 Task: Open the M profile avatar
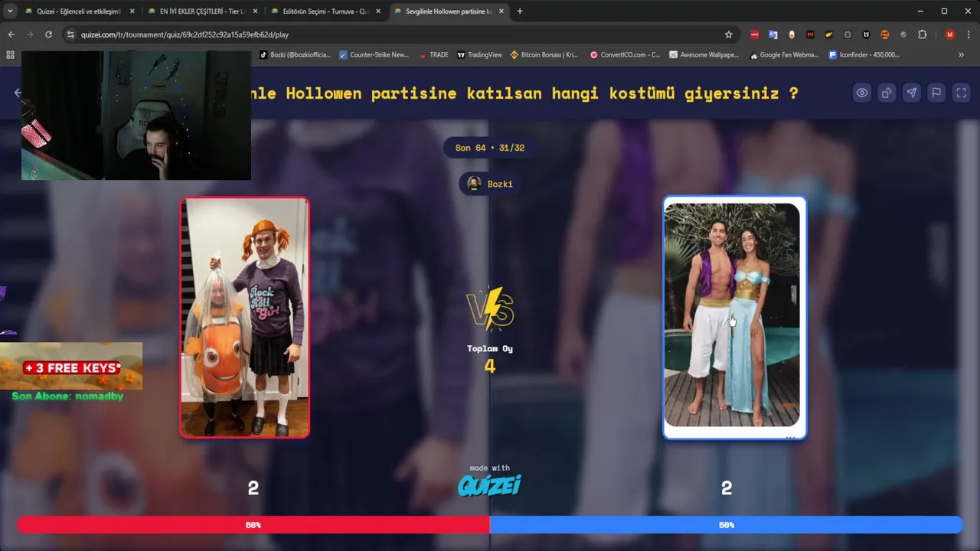tap(950, 34)
